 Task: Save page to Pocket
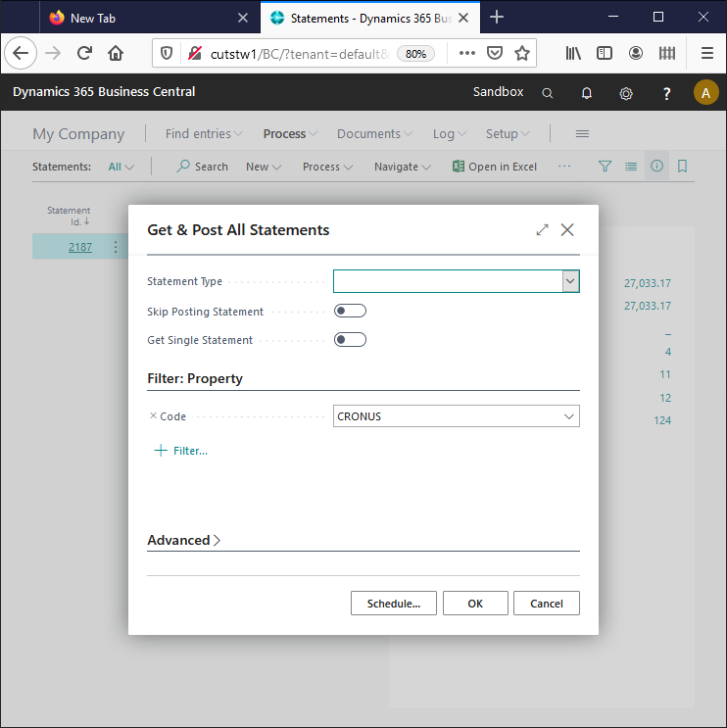click(495, 53)
